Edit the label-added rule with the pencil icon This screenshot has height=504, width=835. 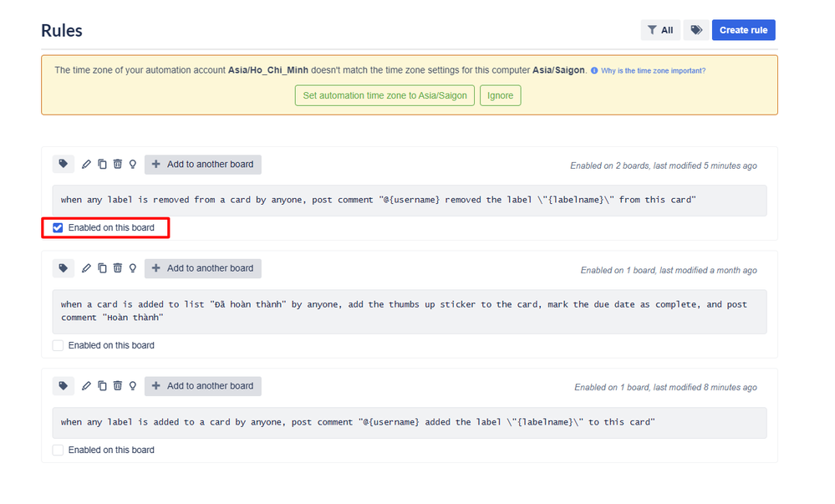tap(86, 385)
